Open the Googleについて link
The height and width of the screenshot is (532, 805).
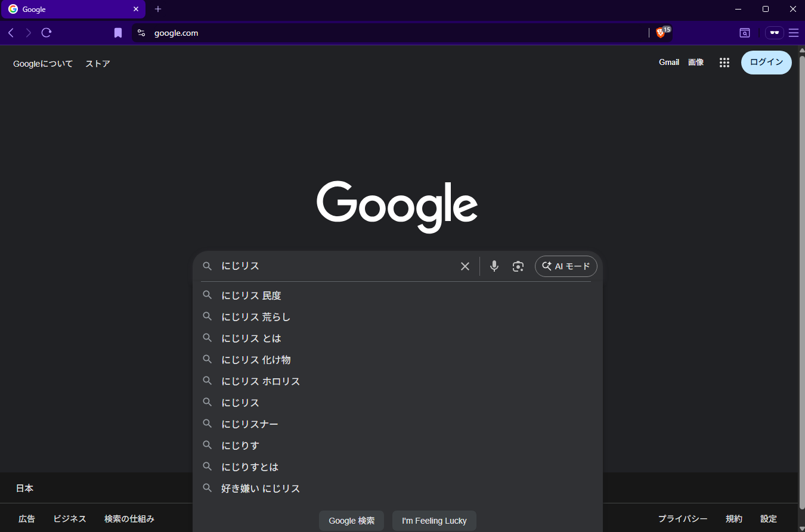[43, 64]
